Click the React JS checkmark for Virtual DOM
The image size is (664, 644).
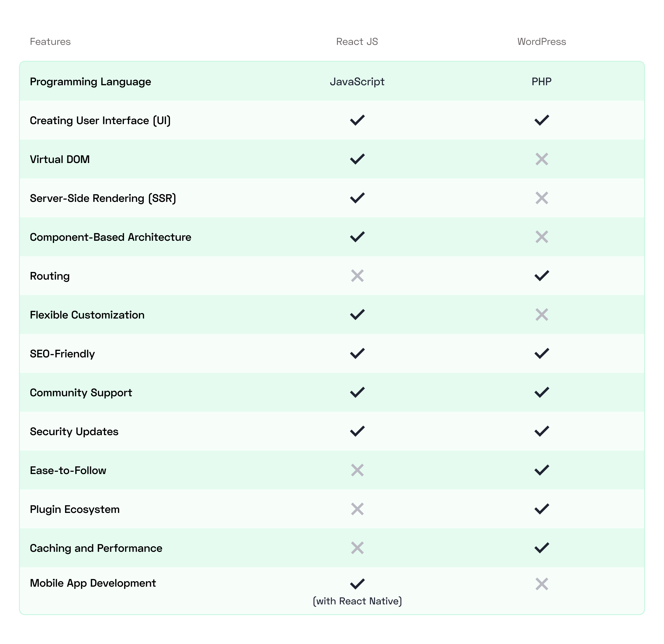[x=357, y=159]
